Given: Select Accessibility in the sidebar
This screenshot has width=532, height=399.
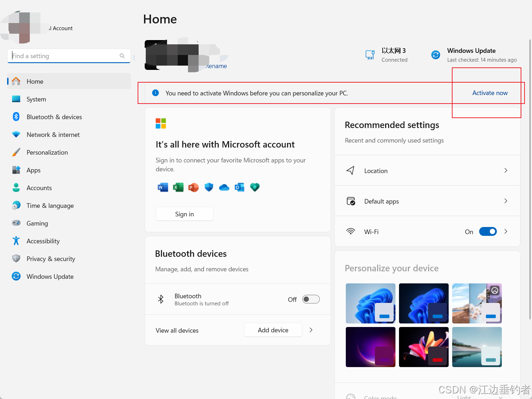Looking at the screenshot, I should pos(69,241).
